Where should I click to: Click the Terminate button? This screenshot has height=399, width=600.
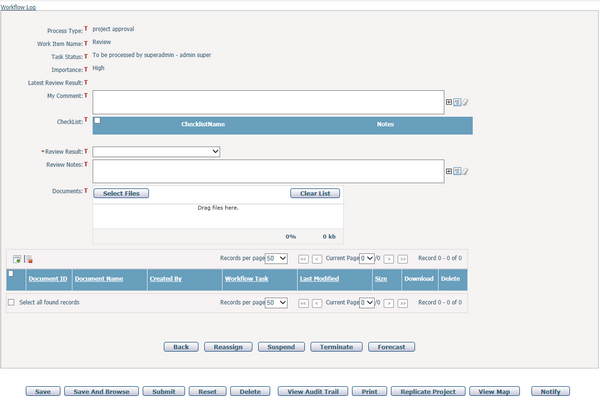pos(336,347)
